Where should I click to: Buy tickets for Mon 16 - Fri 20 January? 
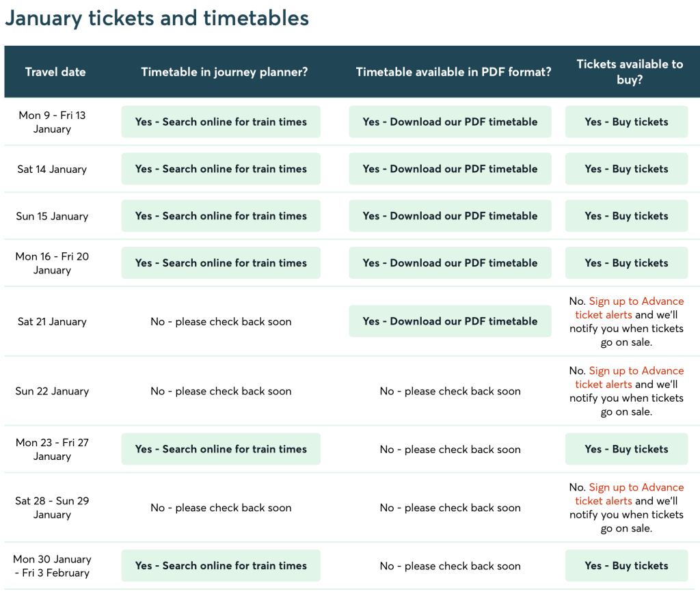coord(626,263)
